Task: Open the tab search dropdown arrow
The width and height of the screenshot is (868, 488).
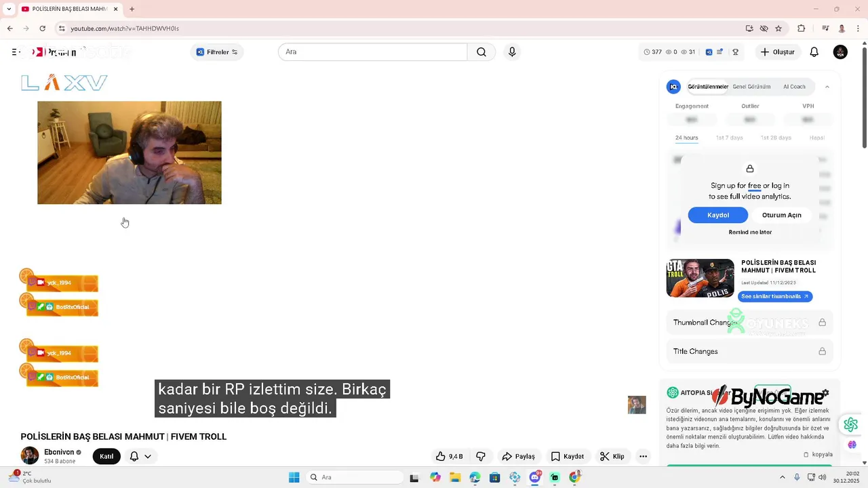Action: click(9, 9)
